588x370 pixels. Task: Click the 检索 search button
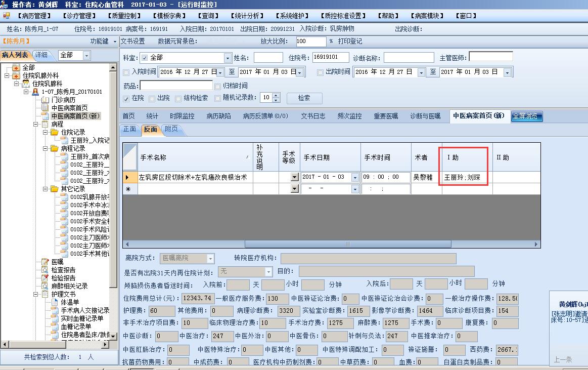304,98
